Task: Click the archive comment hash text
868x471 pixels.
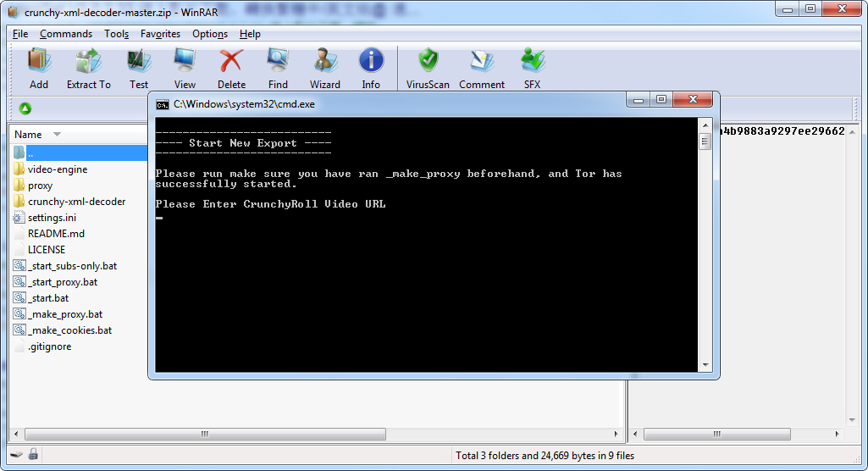Action: coord(782,131)
